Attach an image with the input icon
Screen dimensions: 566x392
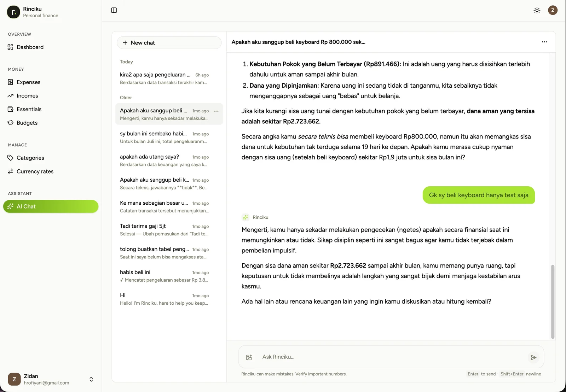(249, 357)
